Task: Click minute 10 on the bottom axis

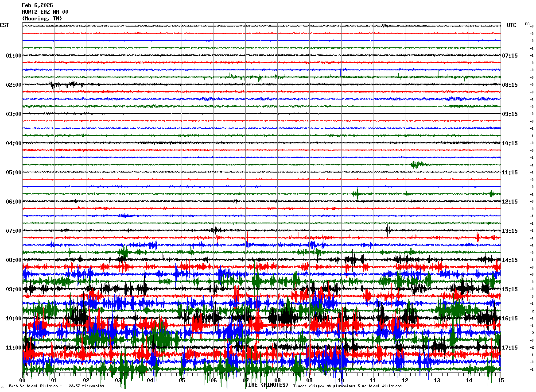Action: coord(341,380)
